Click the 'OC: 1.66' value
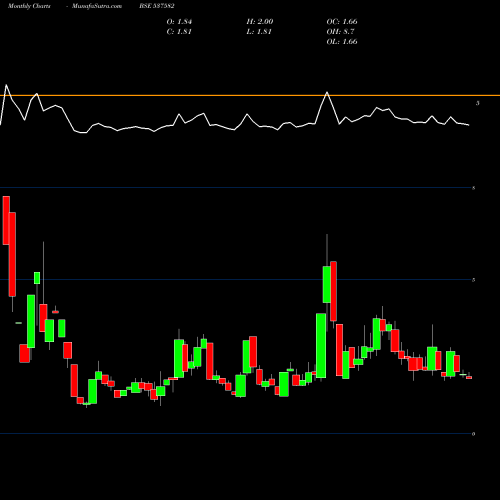The width and height of the screenshot is (500, 500). (342, 22)
